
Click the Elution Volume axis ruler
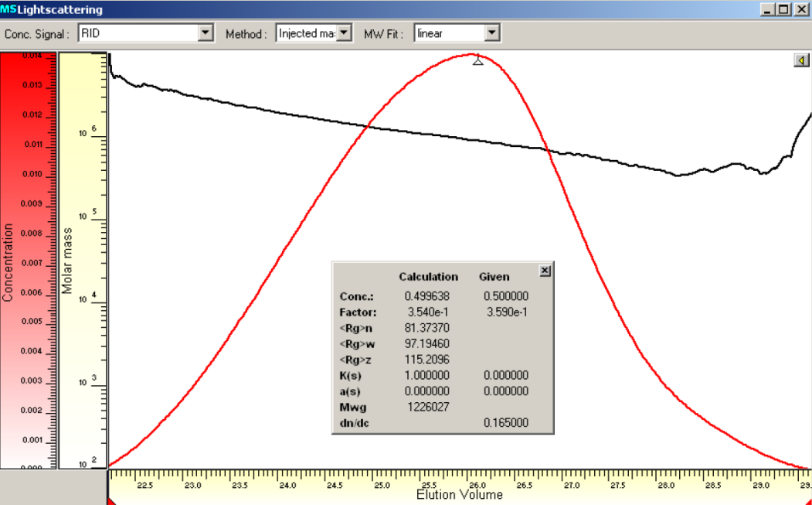pos(460,486)
